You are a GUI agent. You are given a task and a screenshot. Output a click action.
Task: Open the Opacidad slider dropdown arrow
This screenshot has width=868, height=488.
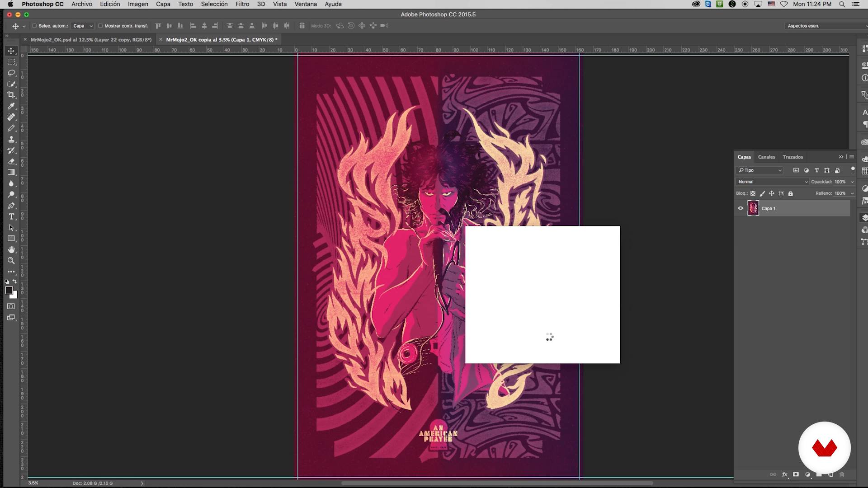[x=852, y=182]
